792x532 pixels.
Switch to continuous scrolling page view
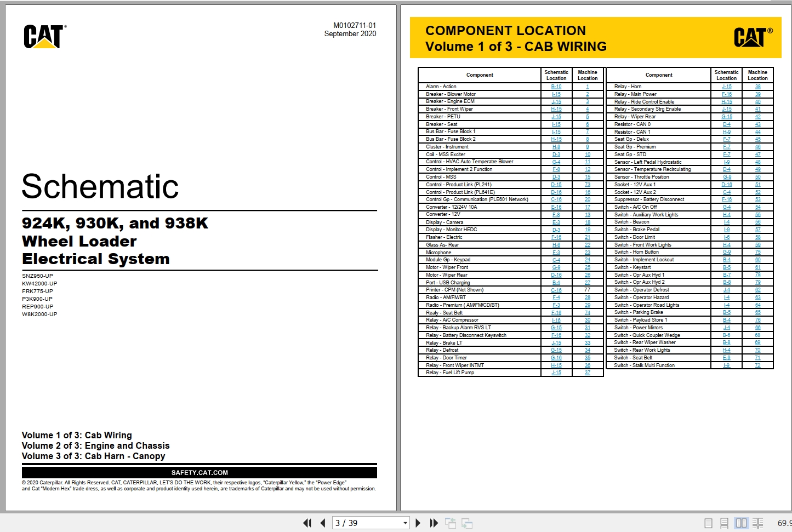point(724,523)
